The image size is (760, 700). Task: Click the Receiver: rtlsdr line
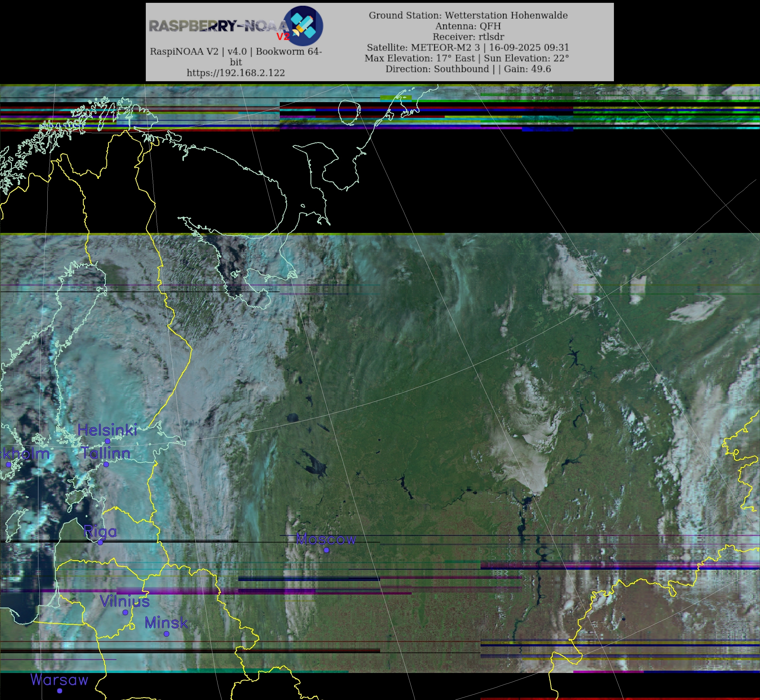click(x=468, y=37)
